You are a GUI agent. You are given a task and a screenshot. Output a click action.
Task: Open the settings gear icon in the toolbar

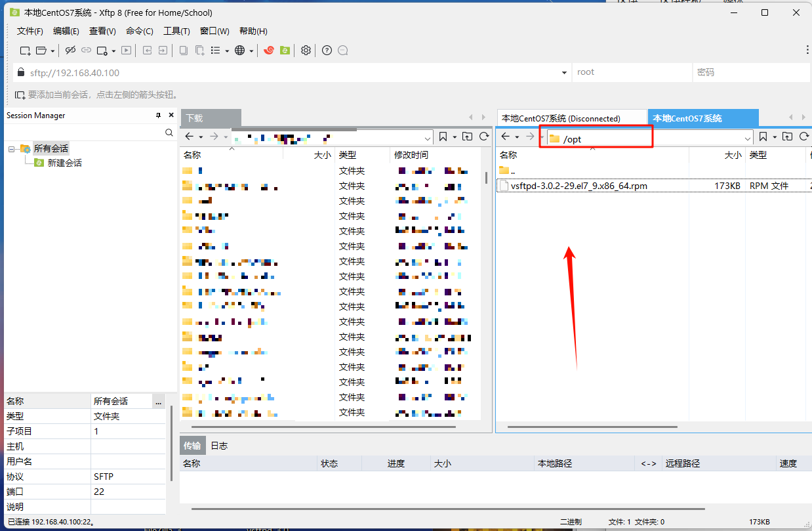(x=306, y=51)
